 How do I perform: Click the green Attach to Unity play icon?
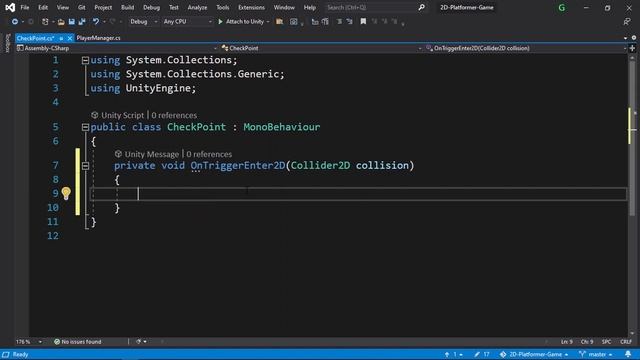point(220,22)
